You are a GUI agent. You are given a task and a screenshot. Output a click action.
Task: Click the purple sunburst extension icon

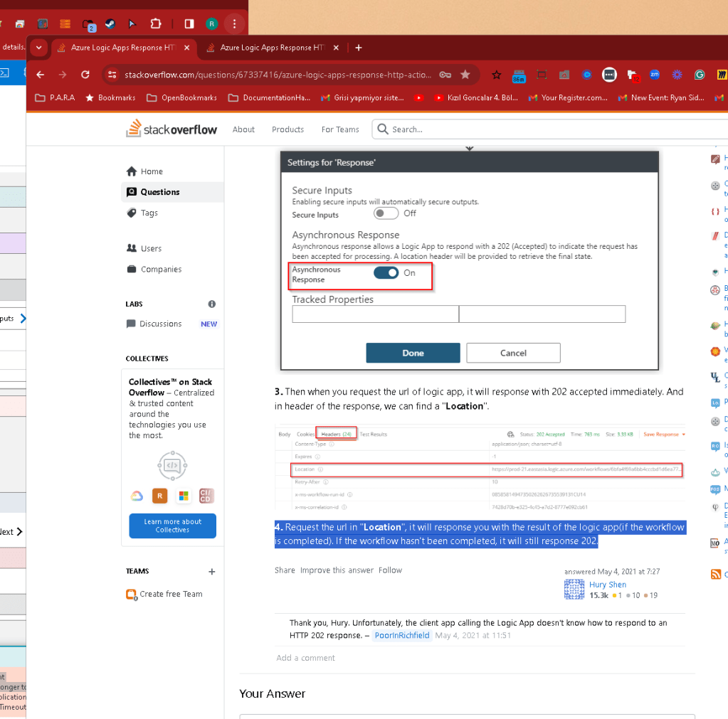[677, 75]
